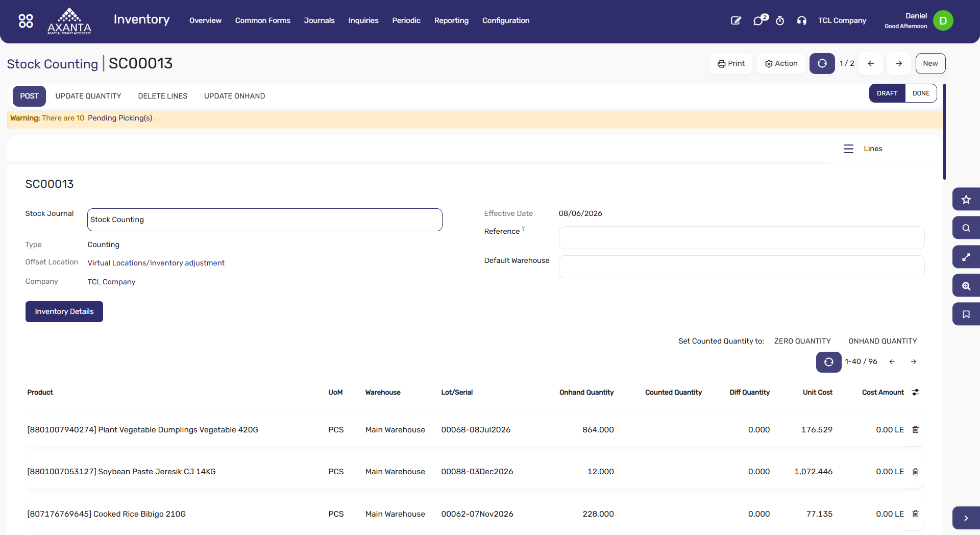Expand the Action menu
The height and width of the screenshot is (535, 980).
781,63
